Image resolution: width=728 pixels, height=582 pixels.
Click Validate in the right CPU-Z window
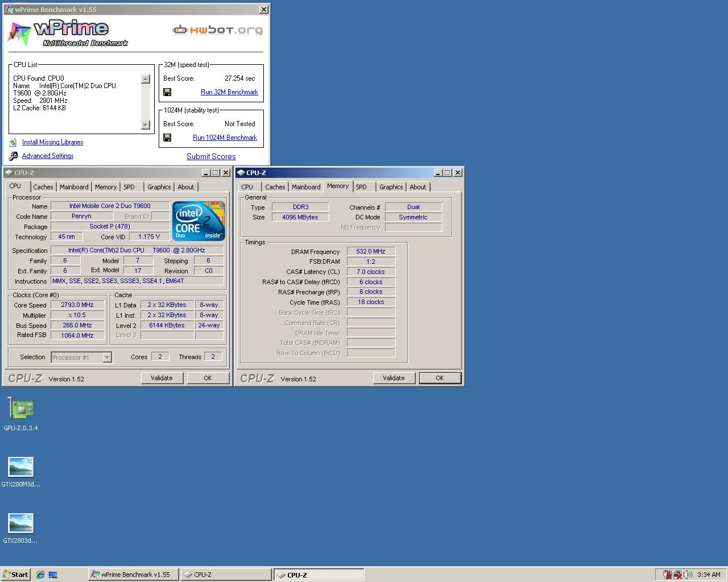coord(394,378)
